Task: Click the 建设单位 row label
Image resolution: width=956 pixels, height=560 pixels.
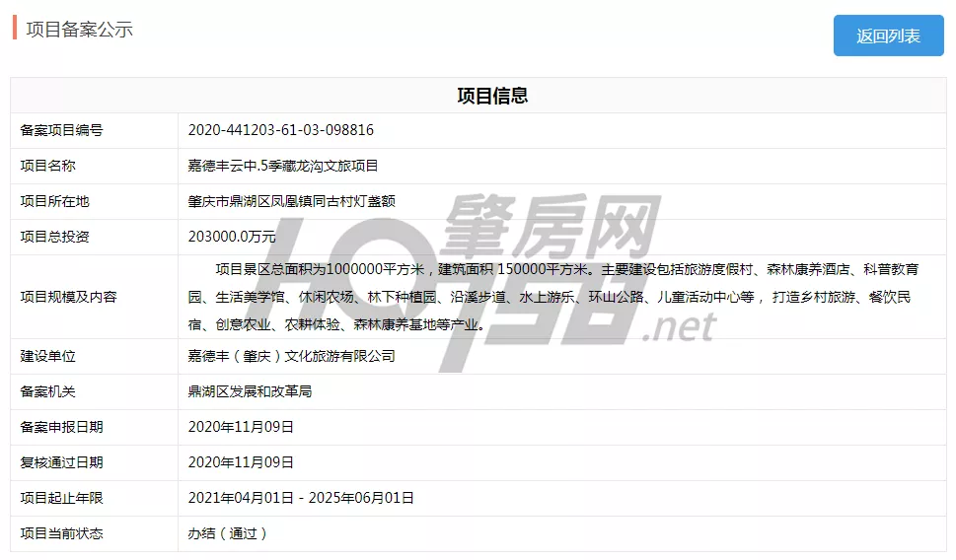Action: [47, 356]
